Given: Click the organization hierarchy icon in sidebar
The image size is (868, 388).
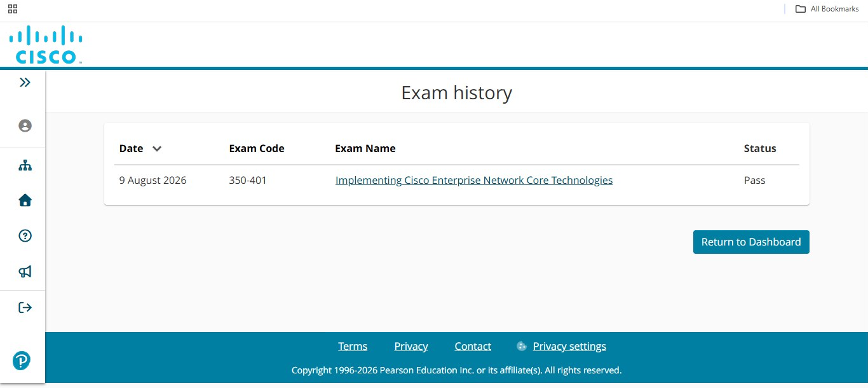Looking at the screenshot, I should (x=25, y=165).
